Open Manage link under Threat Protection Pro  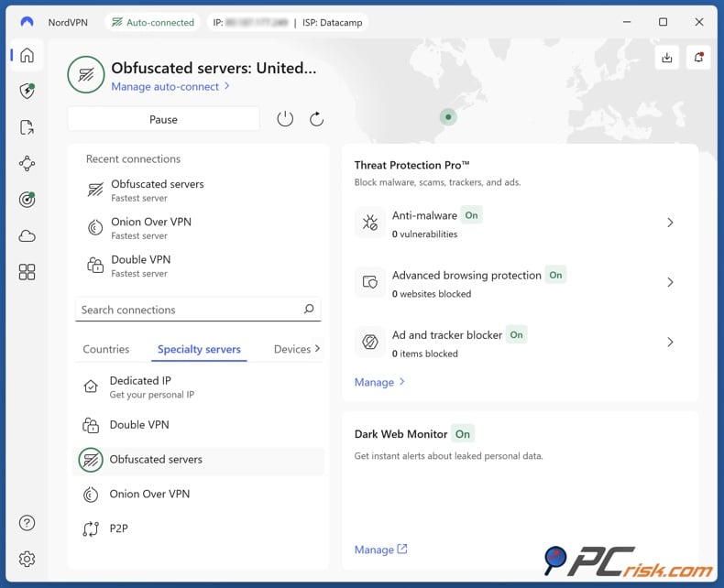pyautogui.click(x=374, y=382)
